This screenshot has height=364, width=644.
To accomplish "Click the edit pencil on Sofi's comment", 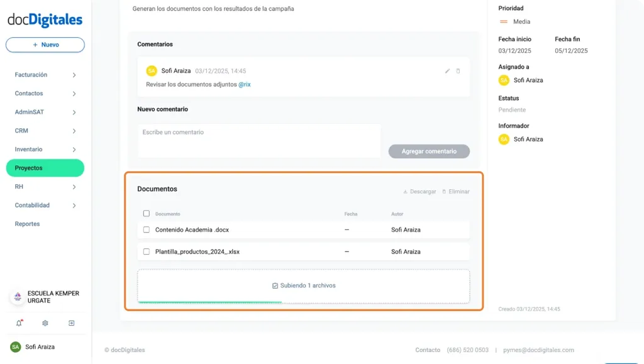I will point(447,71).
